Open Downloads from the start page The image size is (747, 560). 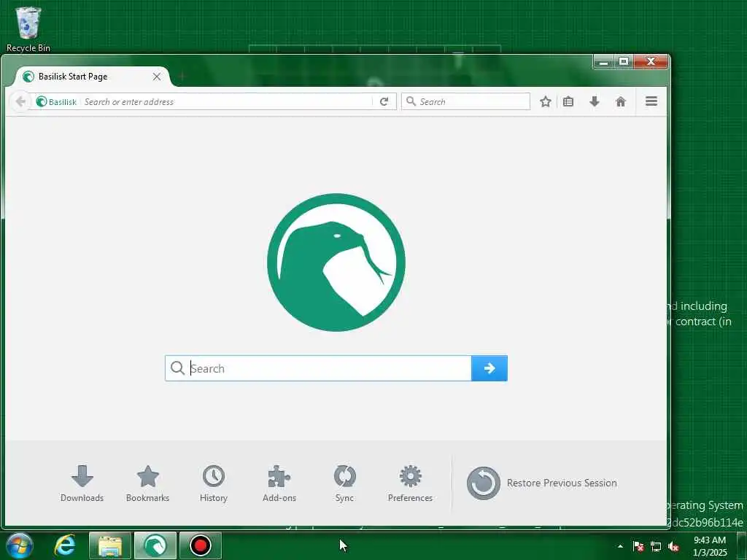(x=82, y=483)
